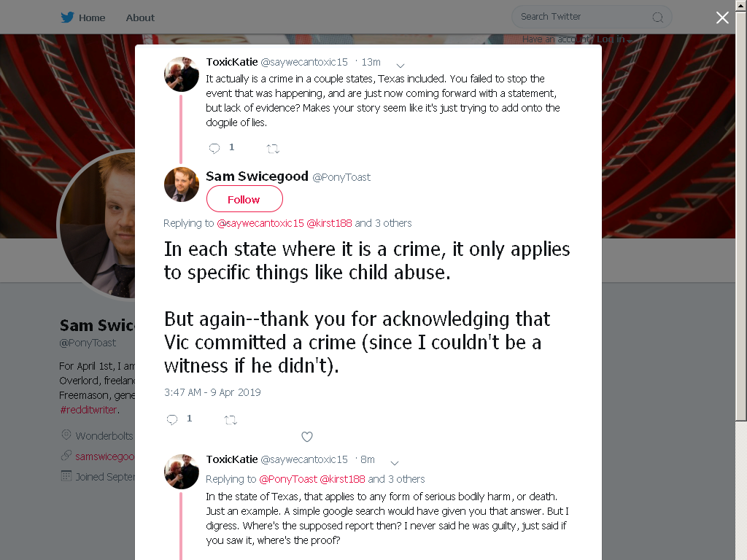The height and width of the screenshot is (560, 747).
Task: Click the Twitter bird logo
Action: pos(67,17)
